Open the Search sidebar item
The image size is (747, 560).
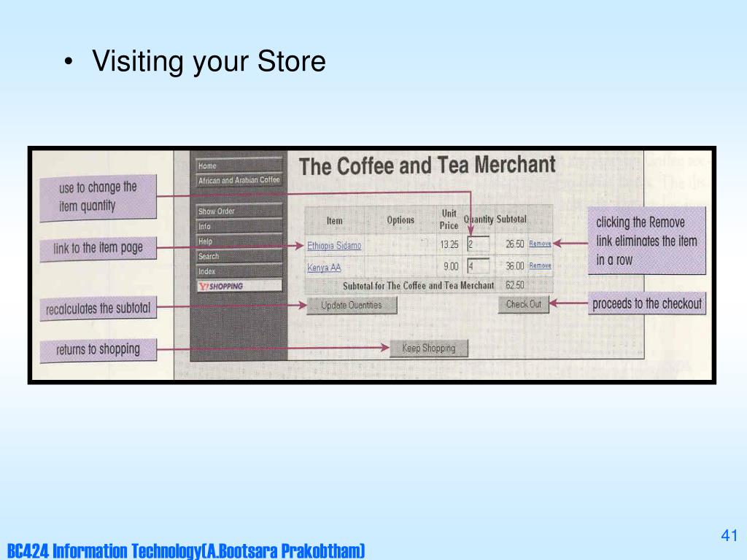239,256
